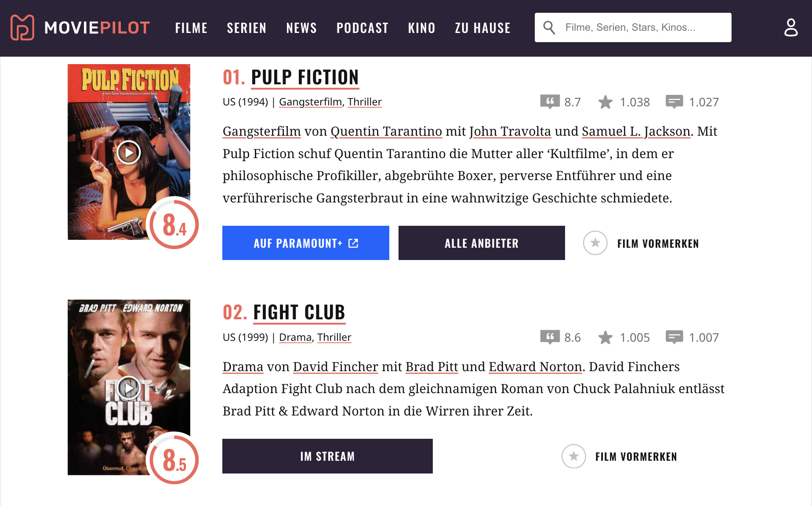Click the Pulp Fiction comments count icon
812x506 pixels.
(x=674, y=102)
